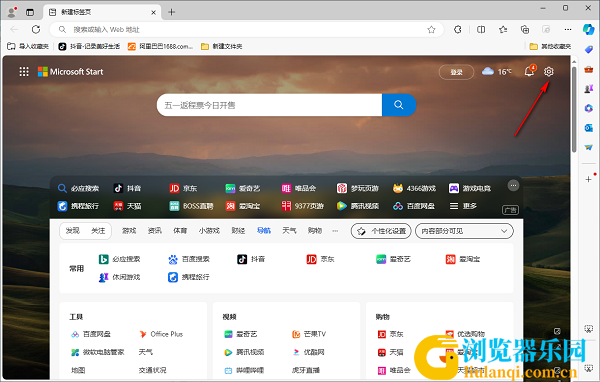Click the page search box
Screen dimensions: 600x382
coord(269,105)
